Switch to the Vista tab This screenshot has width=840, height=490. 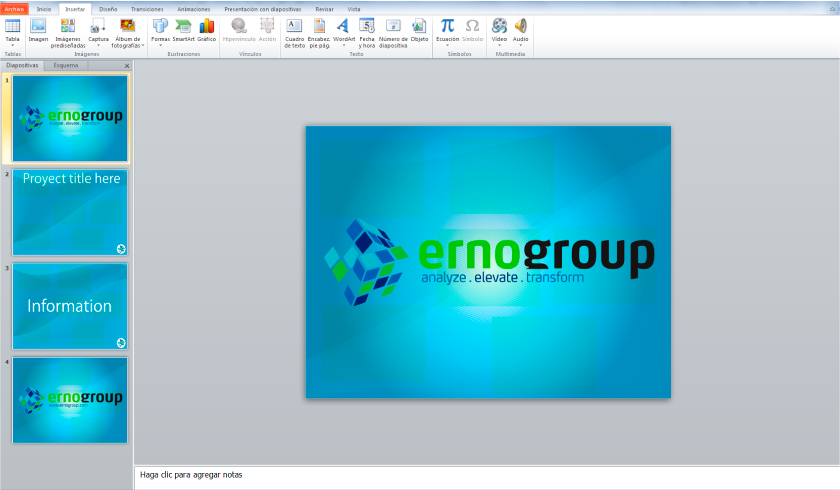(354, 9)
